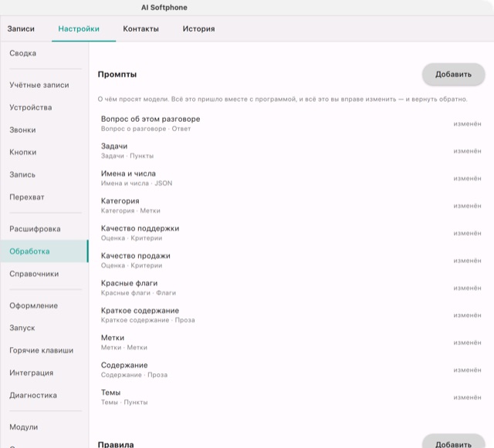Select Запуск in the sidebar
The height and width of the screenshot is (448, 494).
click(x=45, y=328)
